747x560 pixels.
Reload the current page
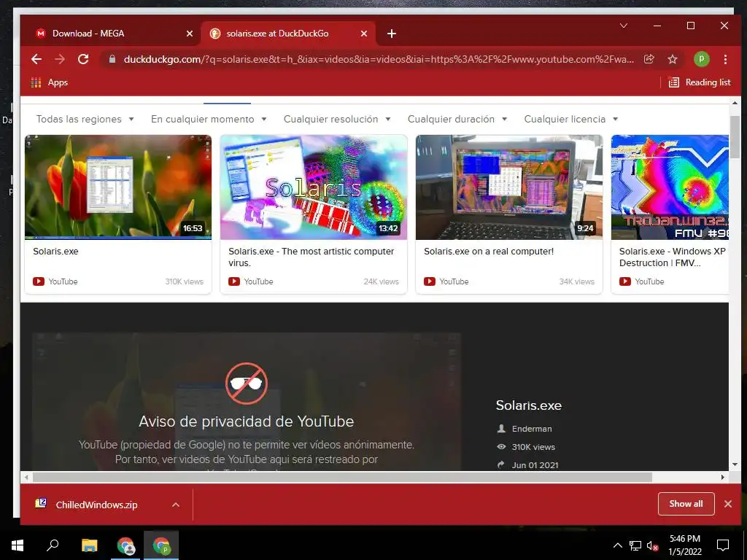tap(83, 59)
